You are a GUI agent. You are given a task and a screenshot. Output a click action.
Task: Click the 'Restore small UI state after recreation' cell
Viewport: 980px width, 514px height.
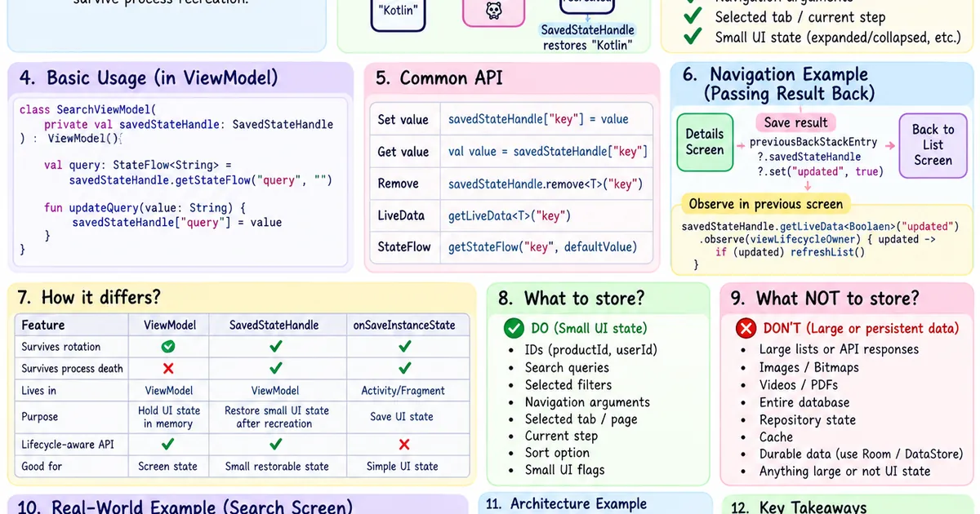277,417
